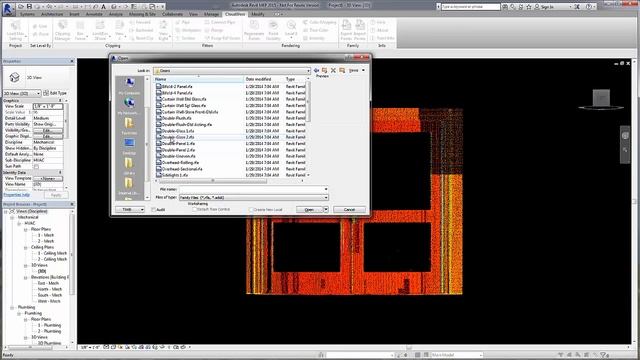Click the Point Visibility ribbon icon
This screenshot has height=360, width=640.
273,30
